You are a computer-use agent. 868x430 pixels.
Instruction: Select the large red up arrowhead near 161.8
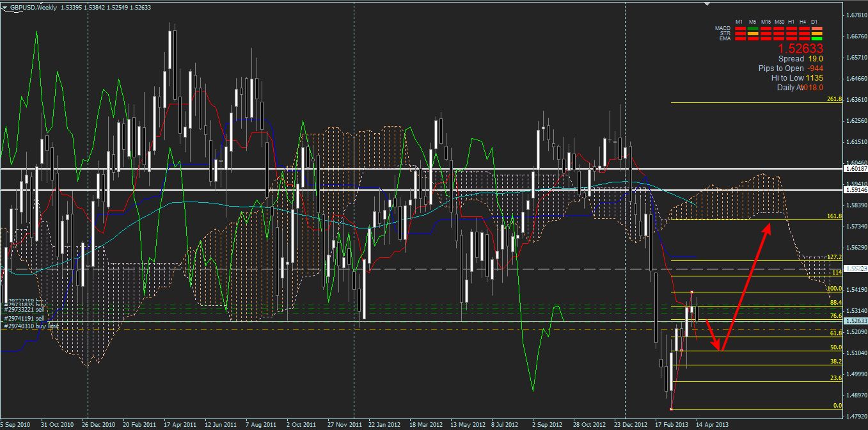(x=768, y=225)
